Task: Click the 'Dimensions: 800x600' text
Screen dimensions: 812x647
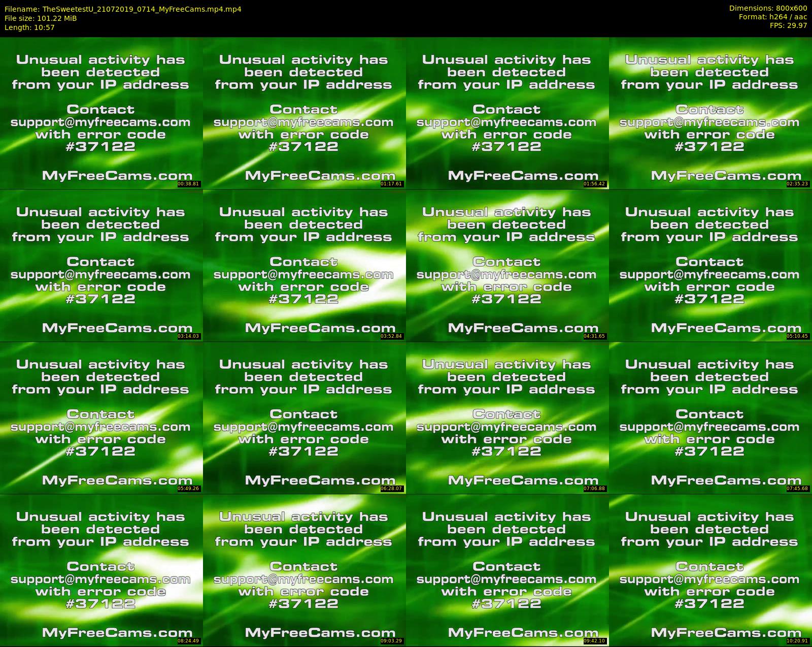Action: 768,8
